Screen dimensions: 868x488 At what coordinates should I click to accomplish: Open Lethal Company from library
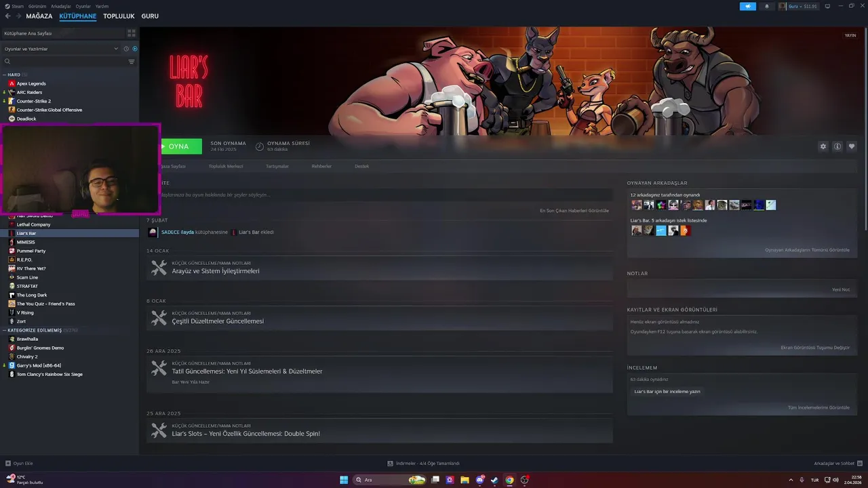(x=33, y=224)
